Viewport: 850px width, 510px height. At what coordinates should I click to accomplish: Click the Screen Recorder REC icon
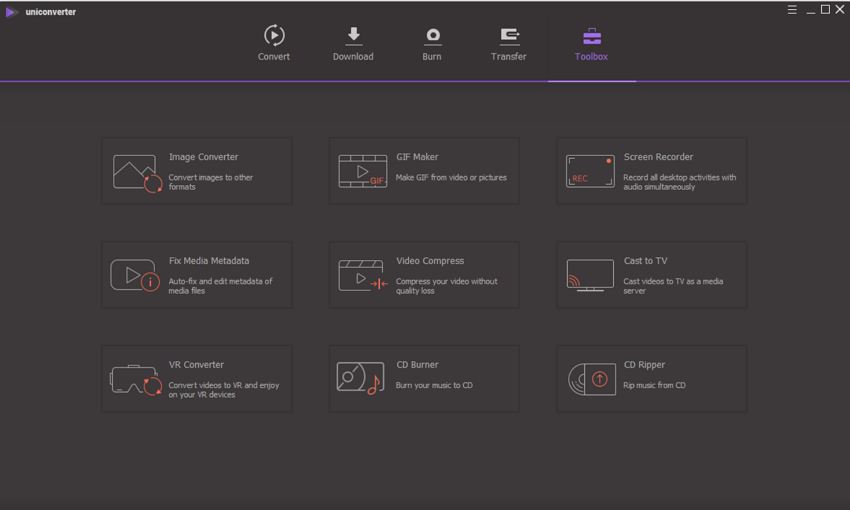pyautogui.click(x=590, y=171)
